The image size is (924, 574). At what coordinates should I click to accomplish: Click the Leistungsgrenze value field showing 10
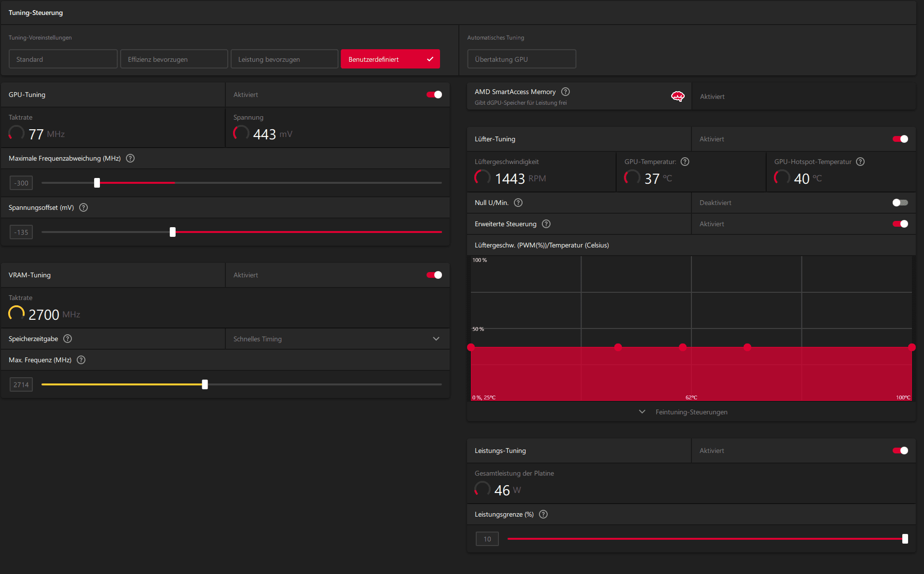click(487, 539)
